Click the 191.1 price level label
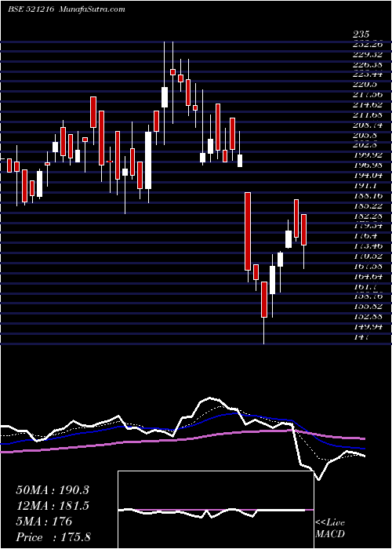392x549 pixels. 365,186
